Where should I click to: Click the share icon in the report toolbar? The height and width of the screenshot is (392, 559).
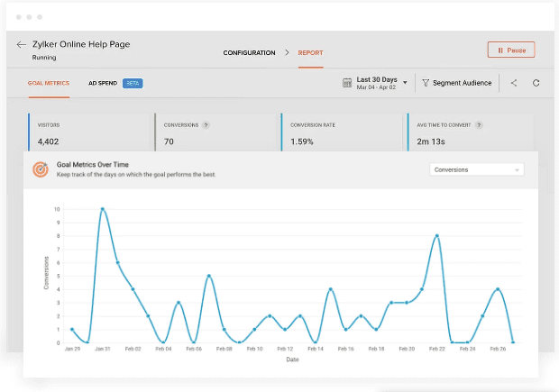[514, 83]
